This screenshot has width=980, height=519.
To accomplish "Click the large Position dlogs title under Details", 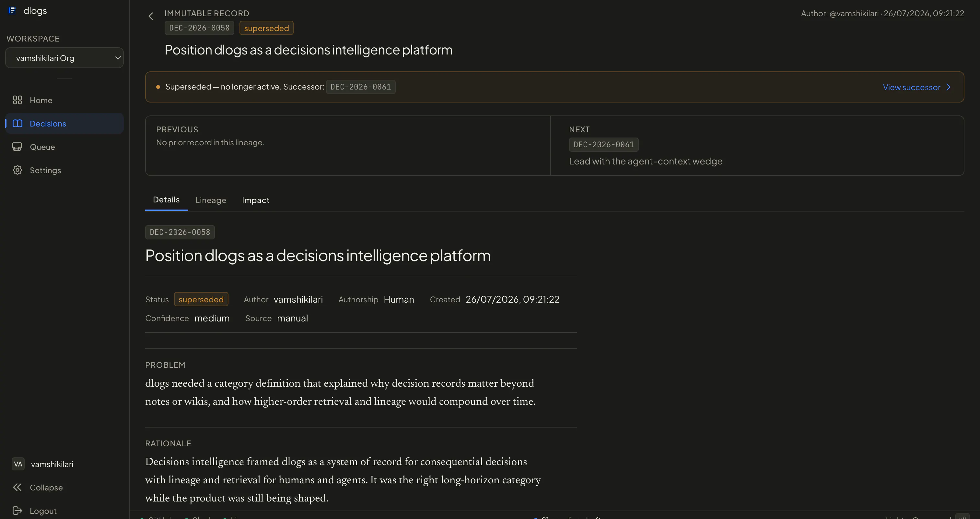I will 318,256.
